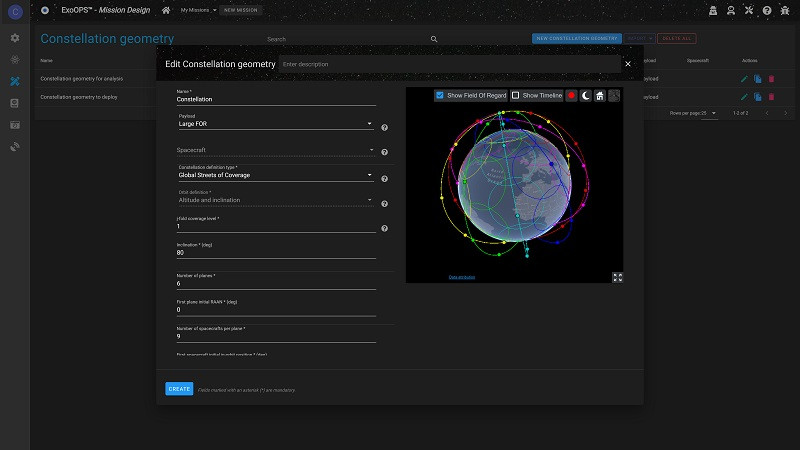Enable the Show Timeline checkbox
This screenshot has height=450, width=800.
(516, 96)
